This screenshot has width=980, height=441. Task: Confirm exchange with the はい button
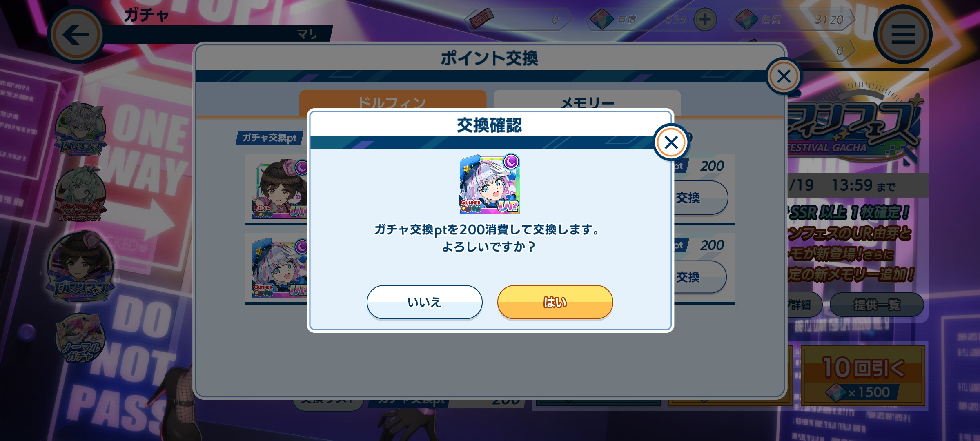pyautogui.click(x=555, y=302)
